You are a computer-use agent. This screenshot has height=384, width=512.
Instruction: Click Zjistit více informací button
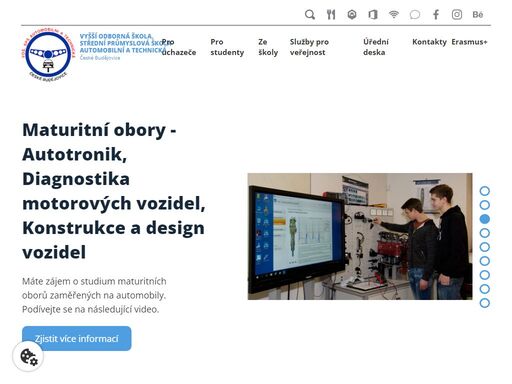tap(77, 338)
